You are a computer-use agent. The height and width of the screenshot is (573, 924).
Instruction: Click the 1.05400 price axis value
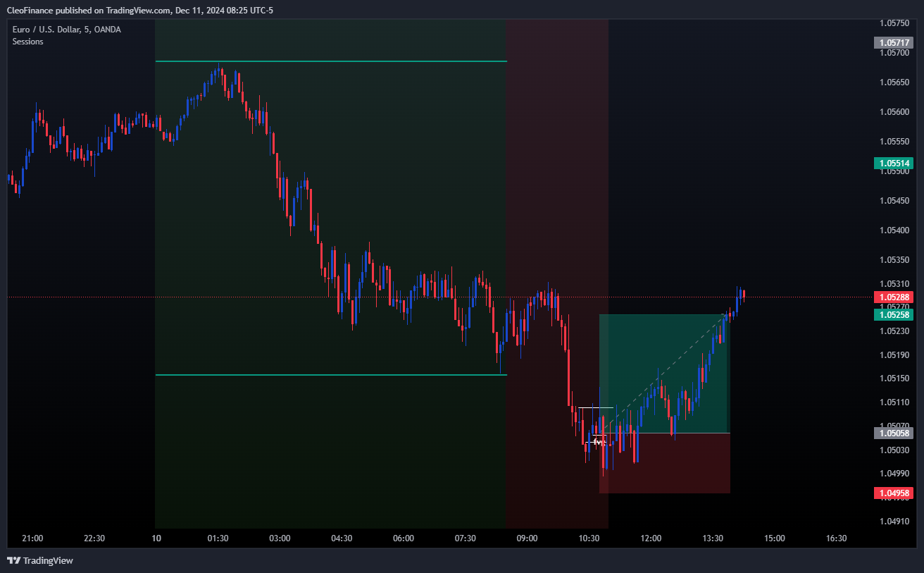[894, 230]
